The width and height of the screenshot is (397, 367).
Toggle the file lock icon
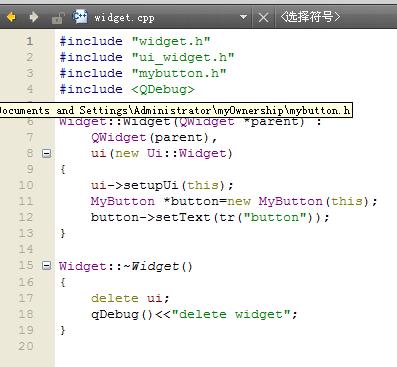(x=58, y=18)
